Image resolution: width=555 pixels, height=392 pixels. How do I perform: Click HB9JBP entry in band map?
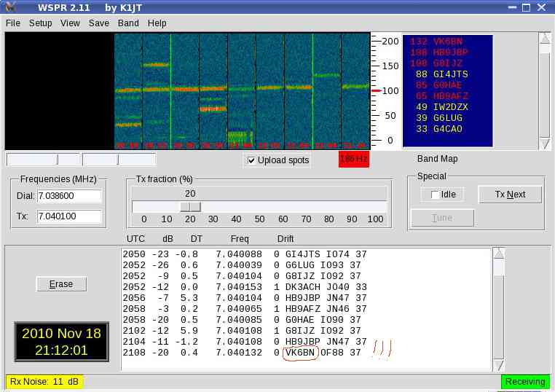point(439,52)
